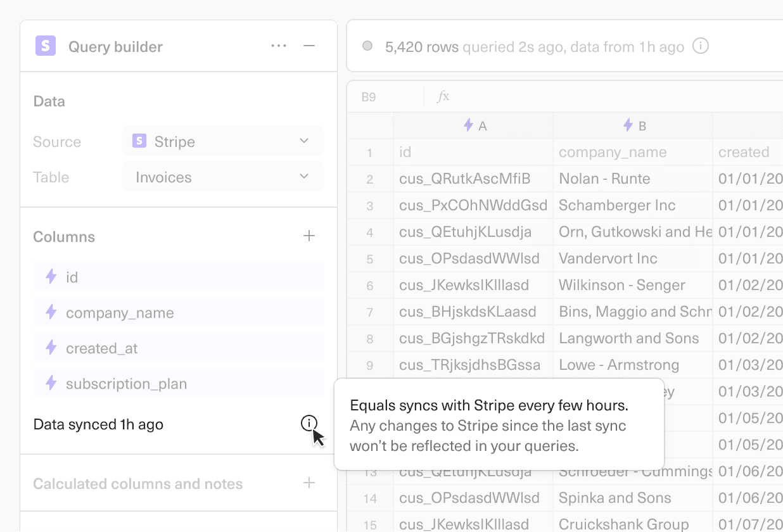Click the cell reference box showing B9
The width and height of the screenshot is (783, 532).
coord(369,96)
